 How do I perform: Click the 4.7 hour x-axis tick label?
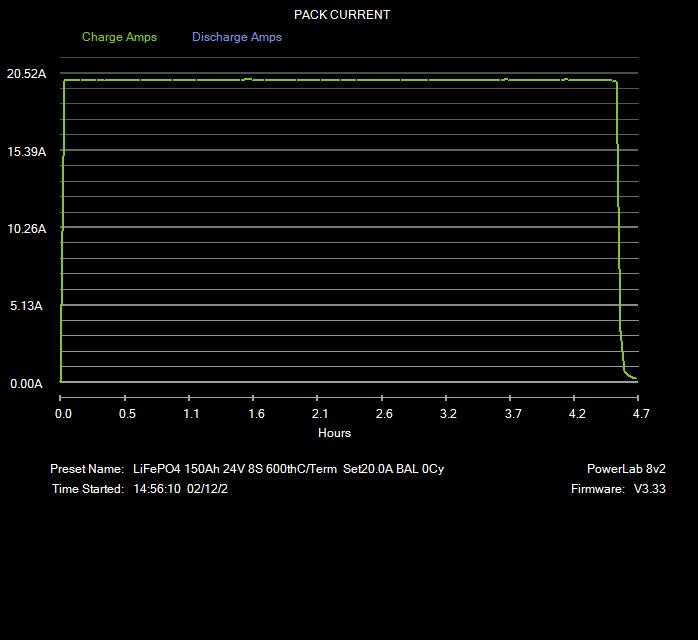coord(641,414)
